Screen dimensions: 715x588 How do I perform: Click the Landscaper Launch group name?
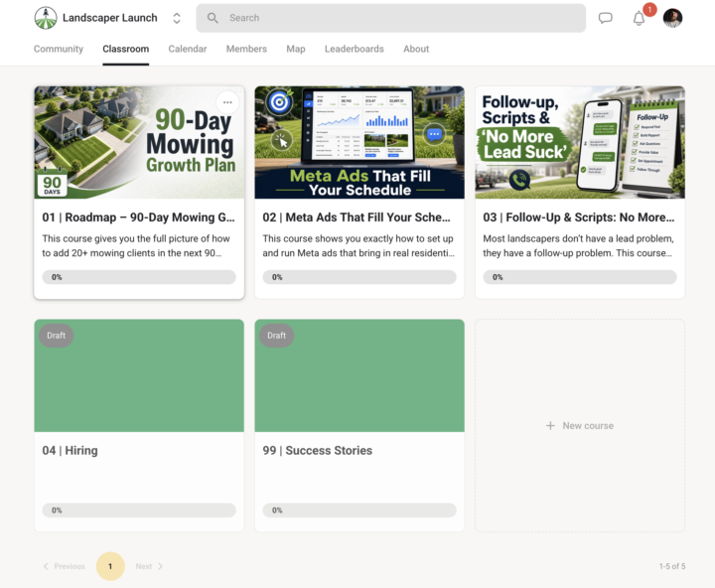[x=110, y=18]
